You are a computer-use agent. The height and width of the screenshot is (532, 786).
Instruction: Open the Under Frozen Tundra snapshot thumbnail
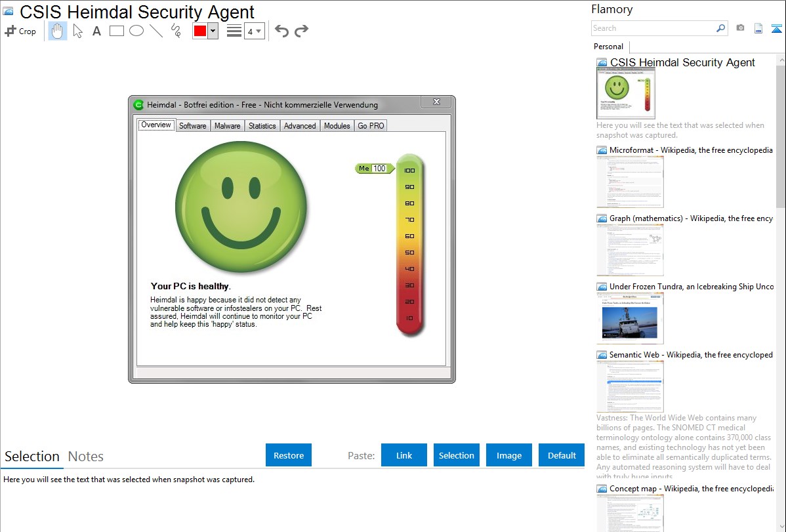click(x=630, y=318)
